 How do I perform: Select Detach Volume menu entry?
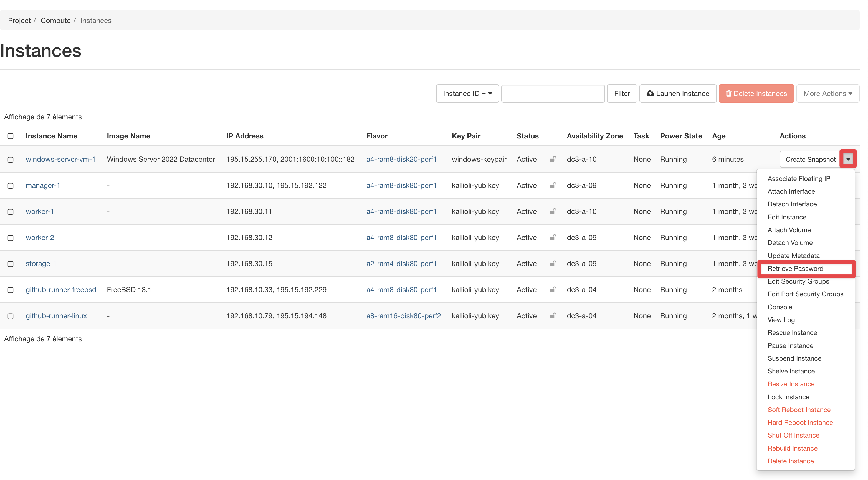click(x=790, y=243)
